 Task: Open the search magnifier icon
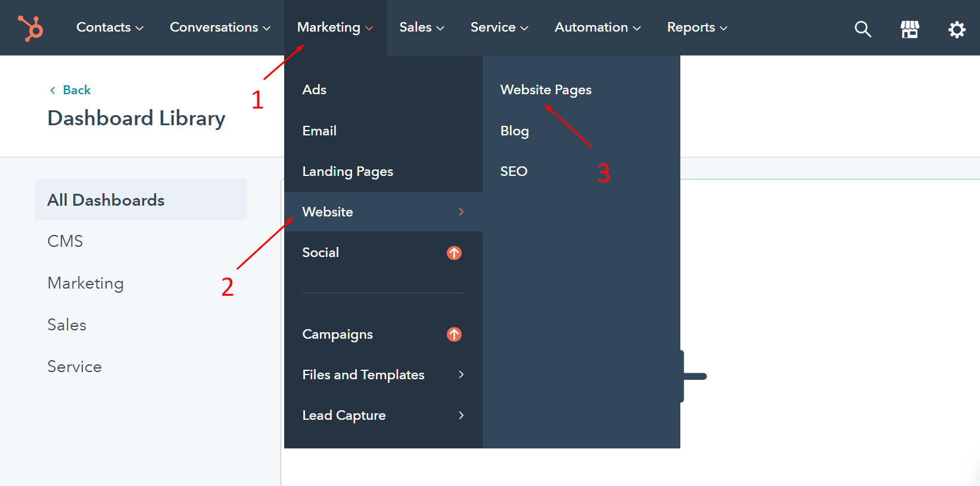[863, 29]
